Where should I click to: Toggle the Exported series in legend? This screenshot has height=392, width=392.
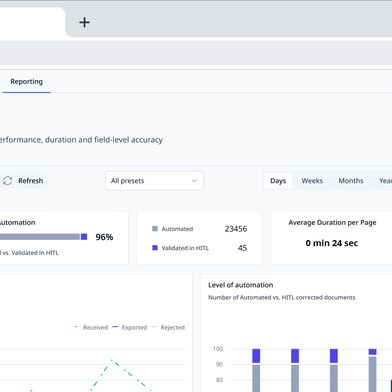tap(130, 327)
